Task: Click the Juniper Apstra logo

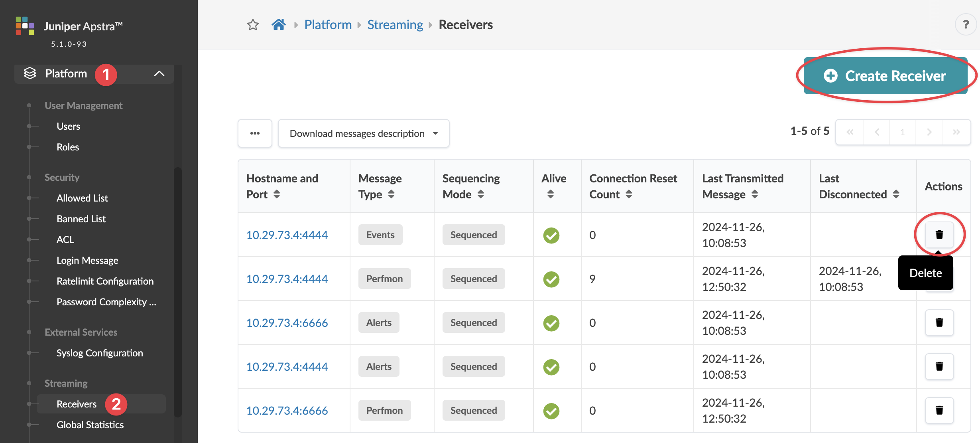Action: tap(25, 26)
